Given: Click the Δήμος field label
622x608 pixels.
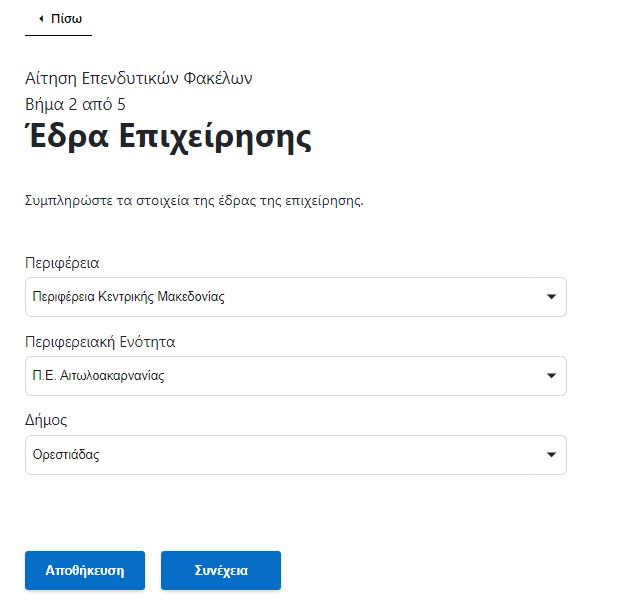Looking at the screenshot, I should click(x=46, y=420).
